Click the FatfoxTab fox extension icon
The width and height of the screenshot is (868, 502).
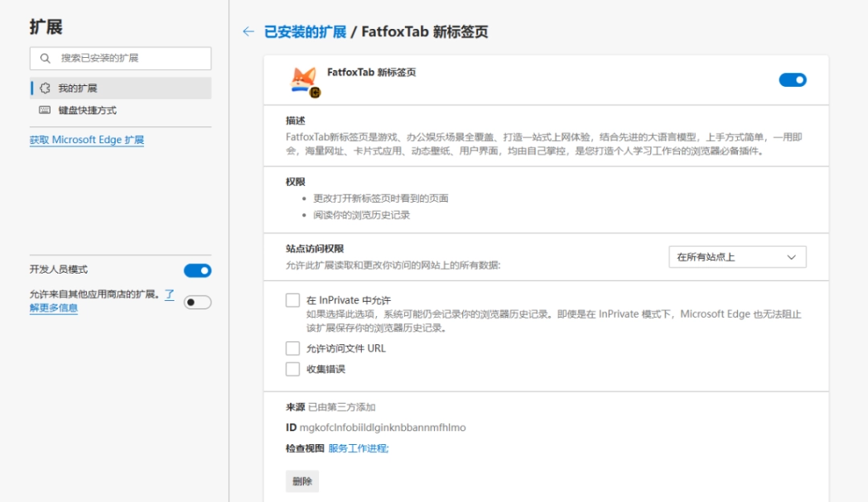tap(297, 79)
